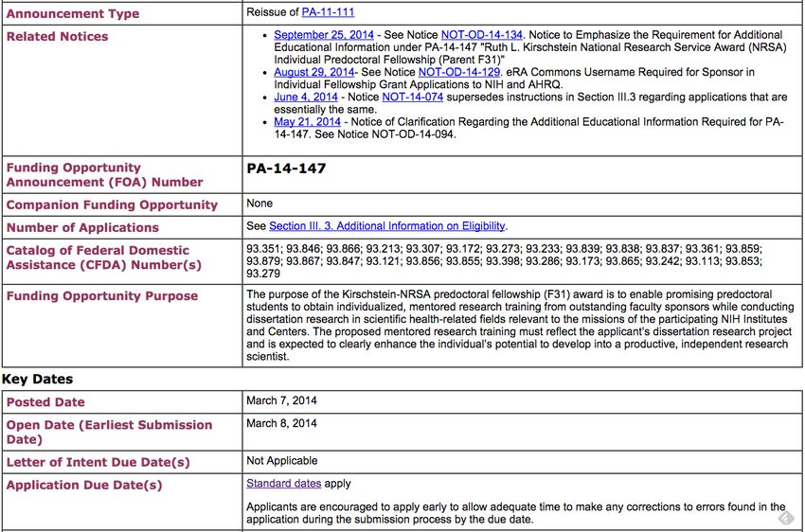Click the Catalog of Federal Domestic Assistance label
805x532 pixels.
tap(104, 257)
